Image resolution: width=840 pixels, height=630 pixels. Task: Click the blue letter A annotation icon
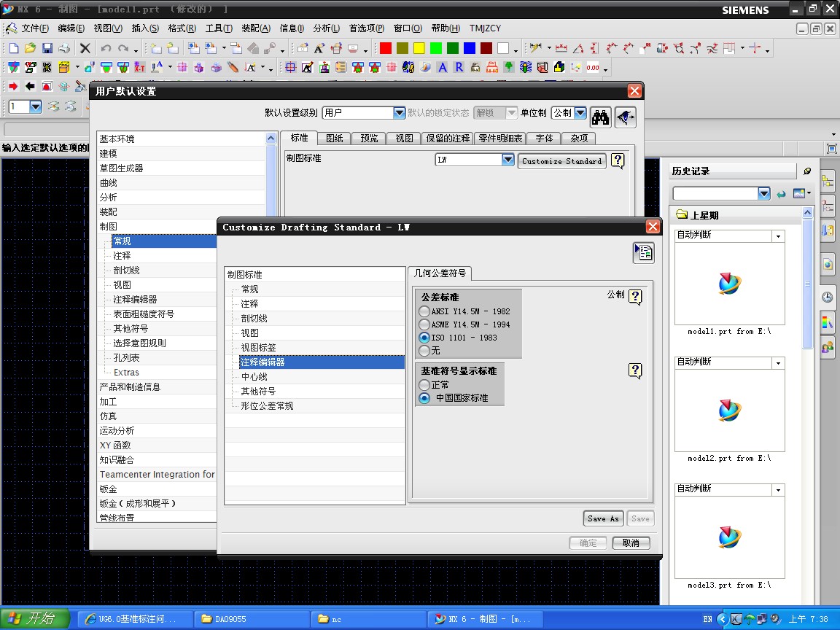click(443, 68)
